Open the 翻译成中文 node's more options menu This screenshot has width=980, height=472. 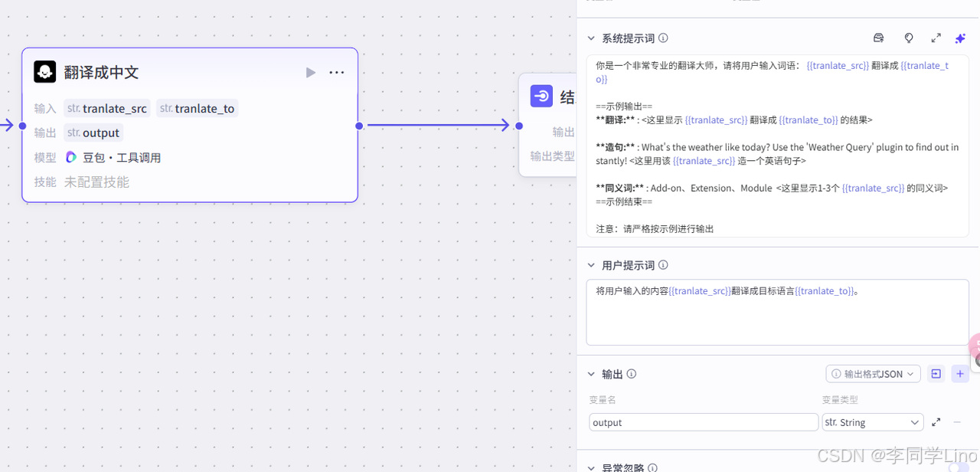coord(337,72)
